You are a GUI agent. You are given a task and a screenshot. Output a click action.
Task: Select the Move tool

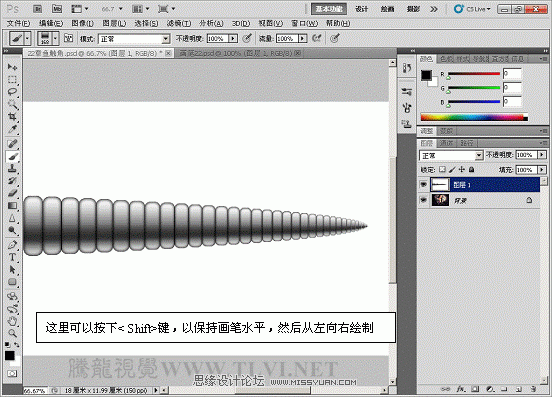12,67
